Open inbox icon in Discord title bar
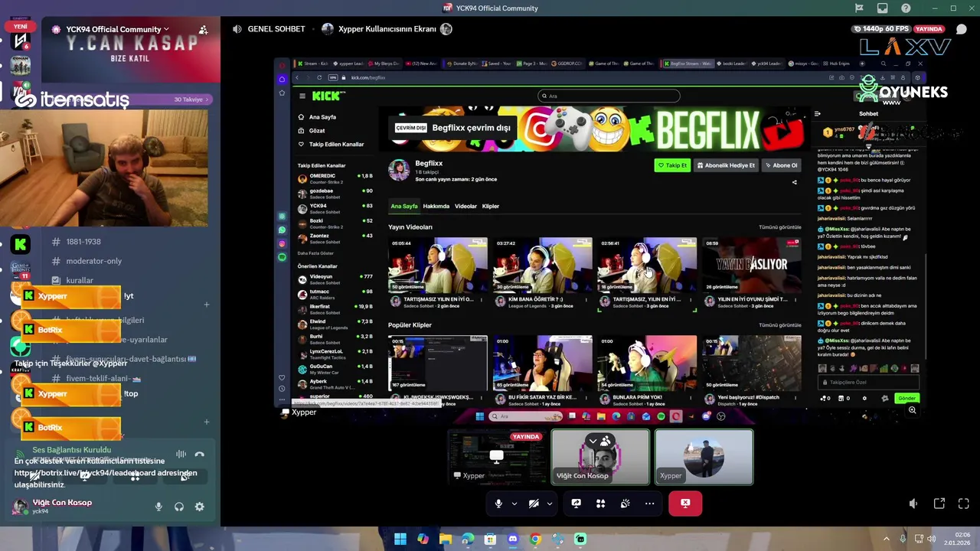980x551 pixels. tap(883, 8)
